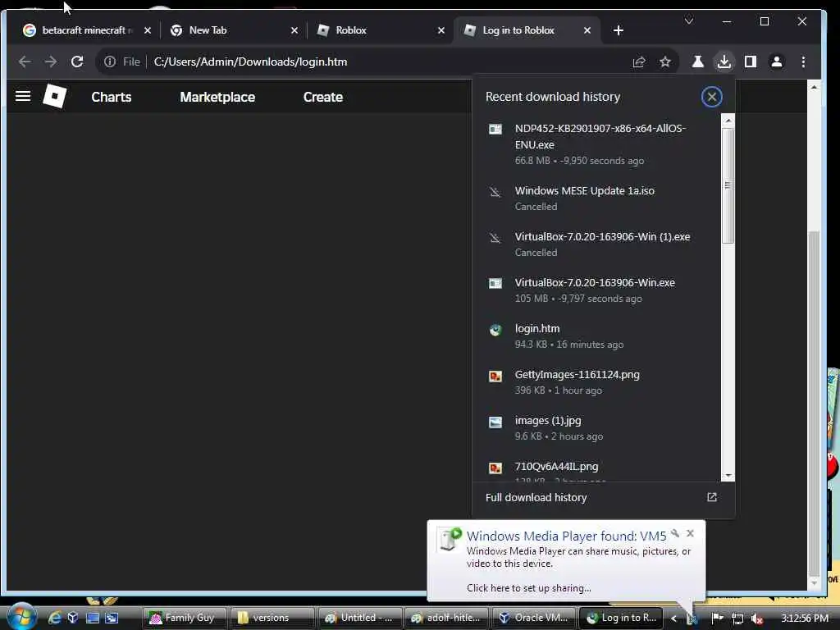Close the Recent download history popup
Screen dimensions: 840x630
(x=711, y=97)
